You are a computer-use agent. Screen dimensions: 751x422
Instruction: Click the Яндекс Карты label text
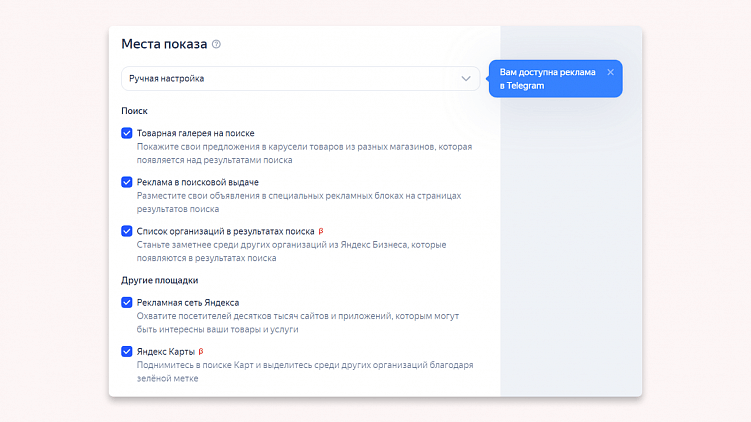166,352
